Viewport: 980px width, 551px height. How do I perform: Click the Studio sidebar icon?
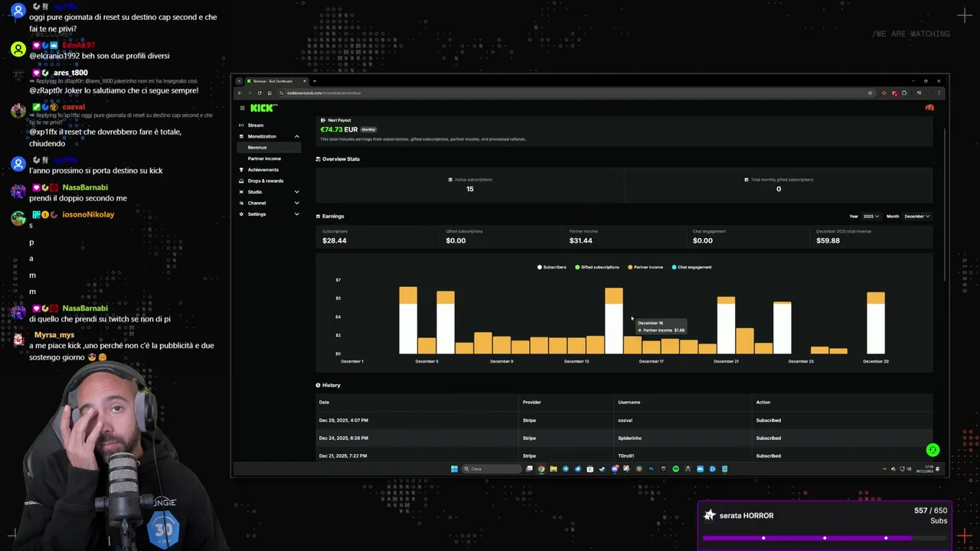point(241,192)
